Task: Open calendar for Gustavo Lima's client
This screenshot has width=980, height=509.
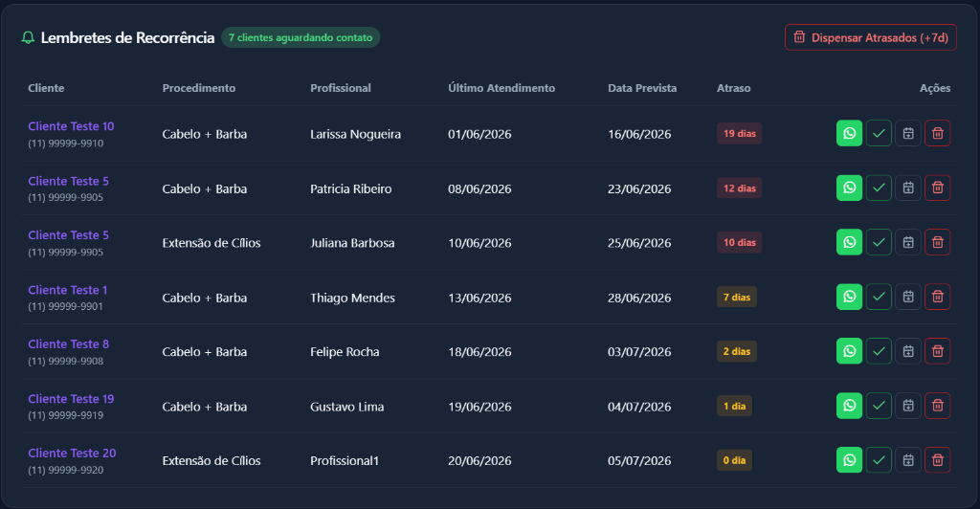Action: [x=907, y=406]
